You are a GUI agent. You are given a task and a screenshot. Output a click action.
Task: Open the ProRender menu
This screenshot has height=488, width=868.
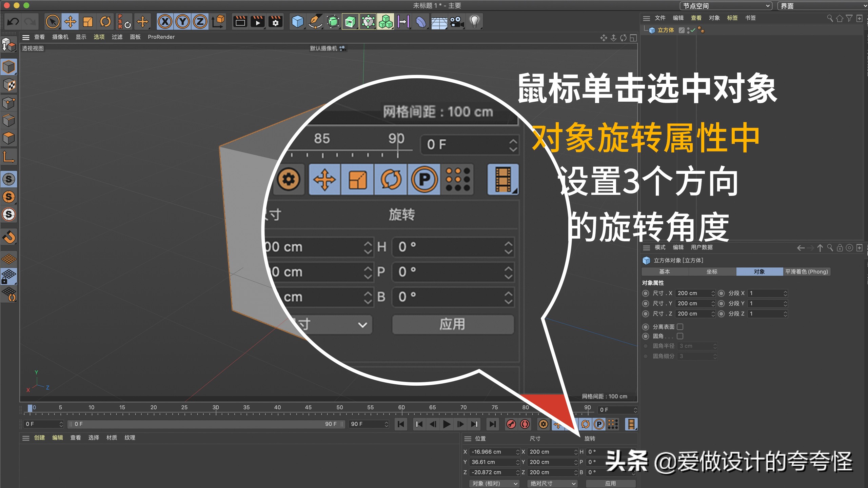coord(162,37)
